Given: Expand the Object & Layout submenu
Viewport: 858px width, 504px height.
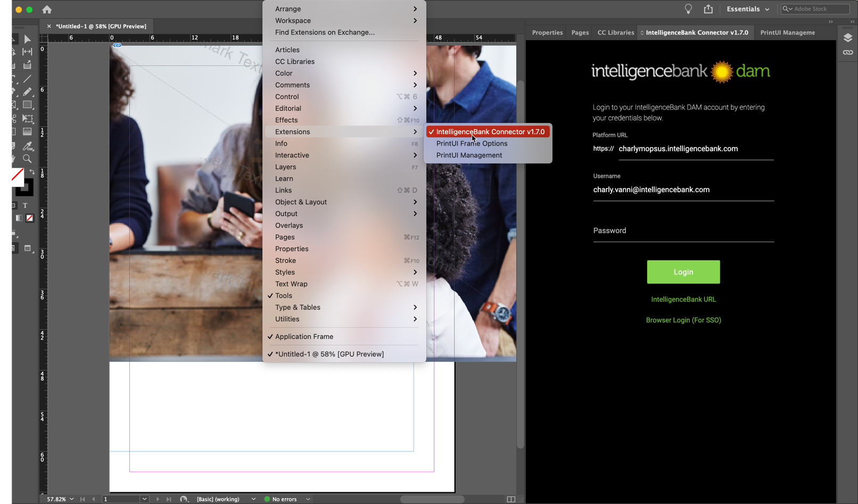Looking at the screenshot, I should coord(344,202).
